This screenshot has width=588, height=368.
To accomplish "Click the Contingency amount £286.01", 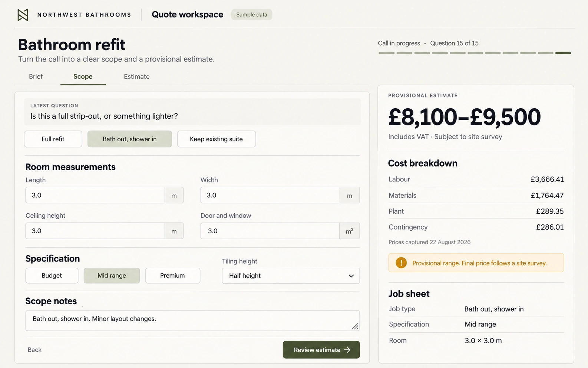I will [x=550, y=227].
